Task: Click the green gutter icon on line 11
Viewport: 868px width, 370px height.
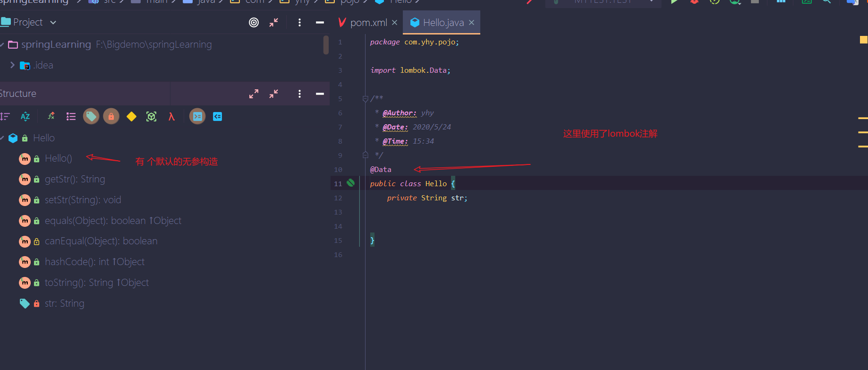Action: [351, 183]
